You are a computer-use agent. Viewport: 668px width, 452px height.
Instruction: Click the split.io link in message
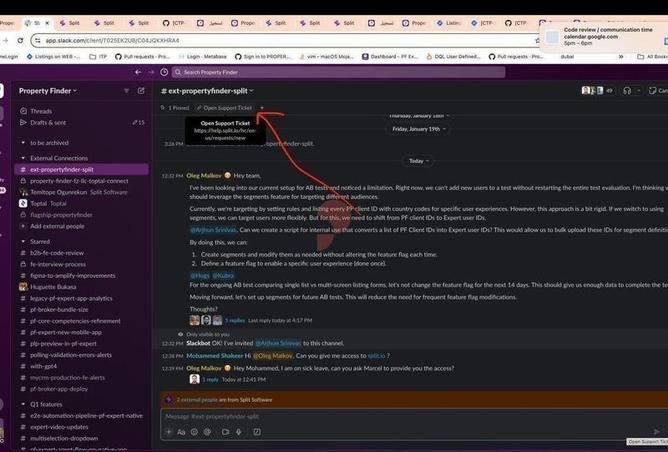click(x=376, y=356)
